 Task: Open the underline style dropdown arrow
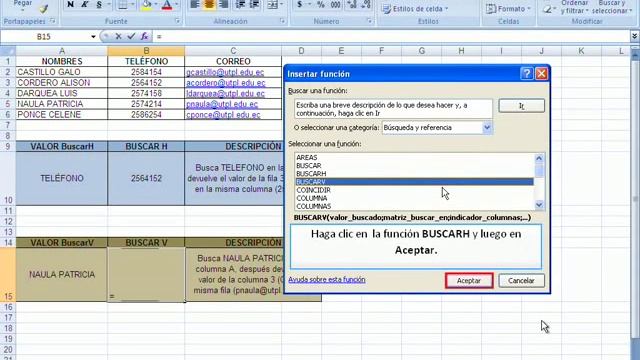tap(109, 4)
